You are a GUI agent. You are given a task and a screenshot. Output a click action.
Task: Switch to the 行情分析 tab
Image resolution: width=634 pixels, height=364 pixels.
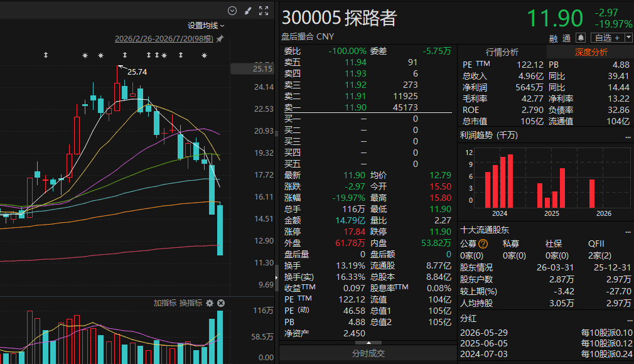502,52
